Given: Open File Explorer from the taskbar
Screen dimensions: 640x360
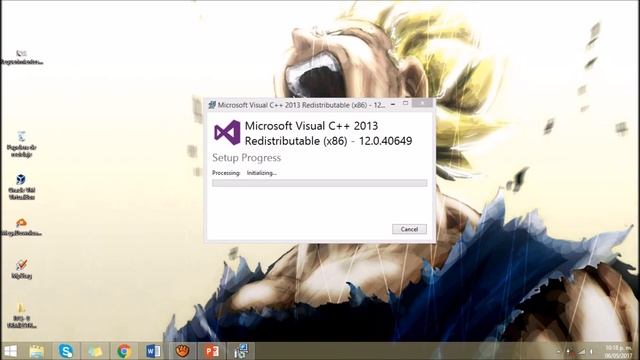Looking at the screenshot, I should (x=37, y=351).
